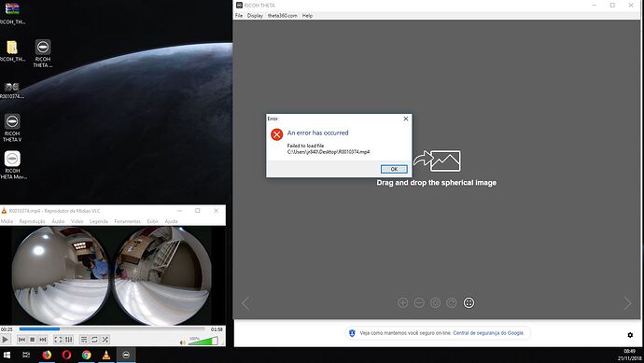Viewport: 644px width, 363px height.
Task: Click the VLC volume slider
Action: click(x=203, y=341)
